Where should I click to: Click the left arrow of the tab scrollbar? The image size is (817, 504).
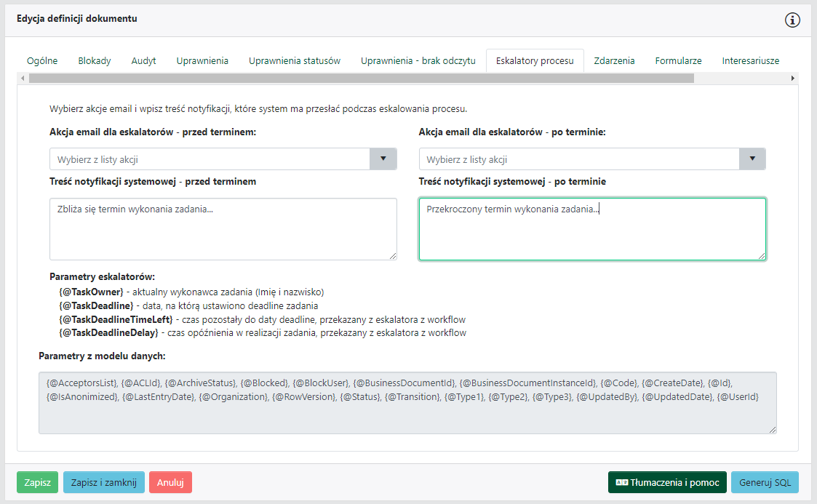(x=23, y=78)
